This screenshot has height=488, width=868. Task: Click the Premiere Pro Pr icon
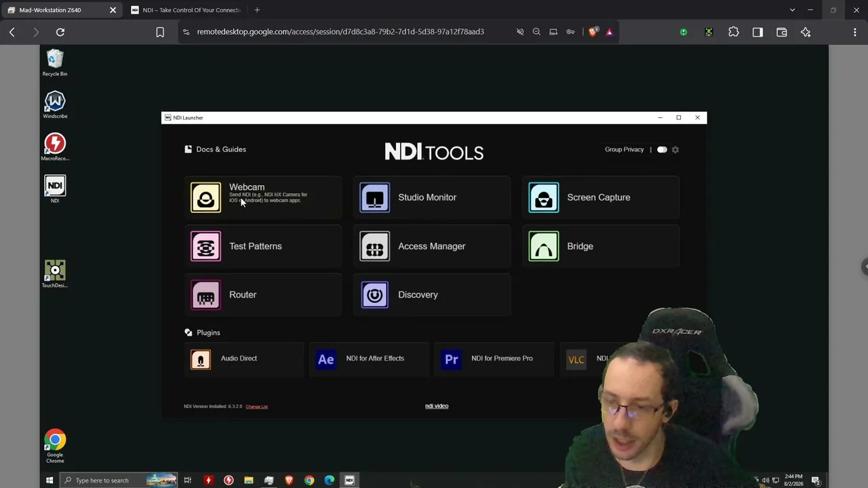(x=452, y=359)
